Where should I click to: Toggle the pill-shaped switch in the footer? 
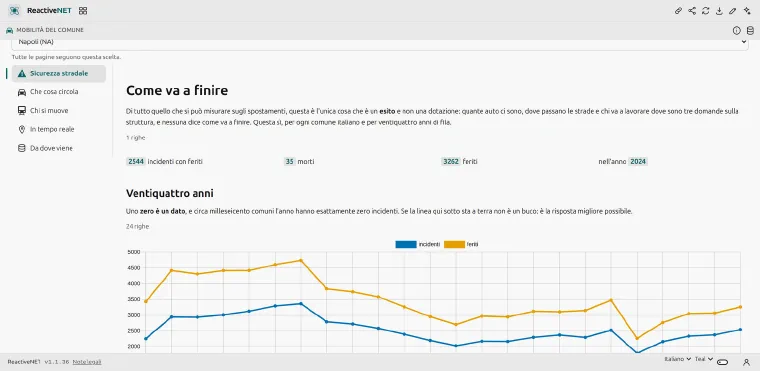[723, 362]
